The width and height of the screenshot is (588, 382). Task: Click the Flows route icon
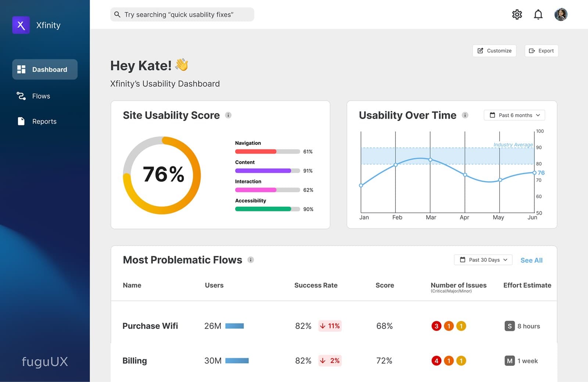coord(21,96)
